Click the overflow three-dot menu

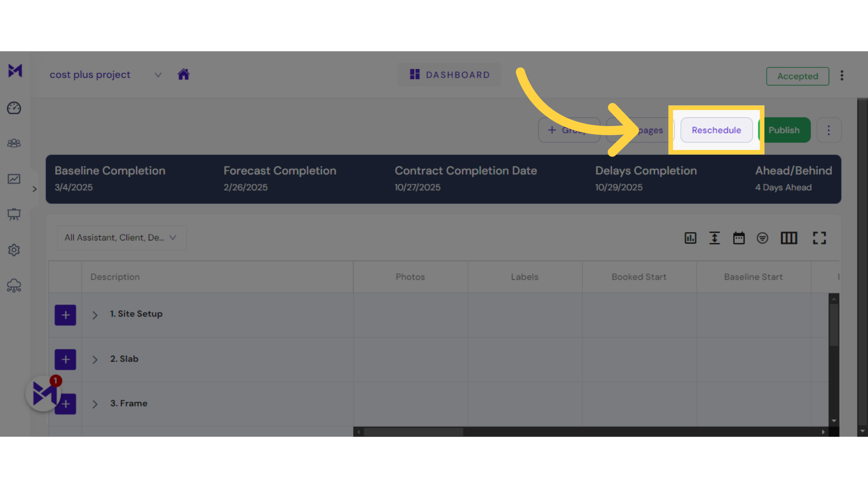[829, 130]
